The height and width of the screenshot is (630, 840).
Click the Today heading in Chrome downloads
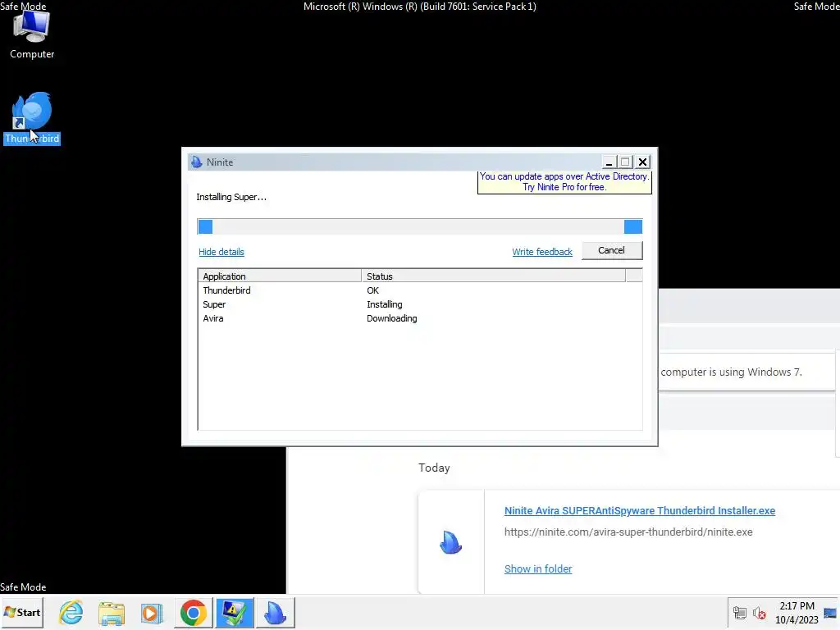pyautogui.click(x=434, y=468)
